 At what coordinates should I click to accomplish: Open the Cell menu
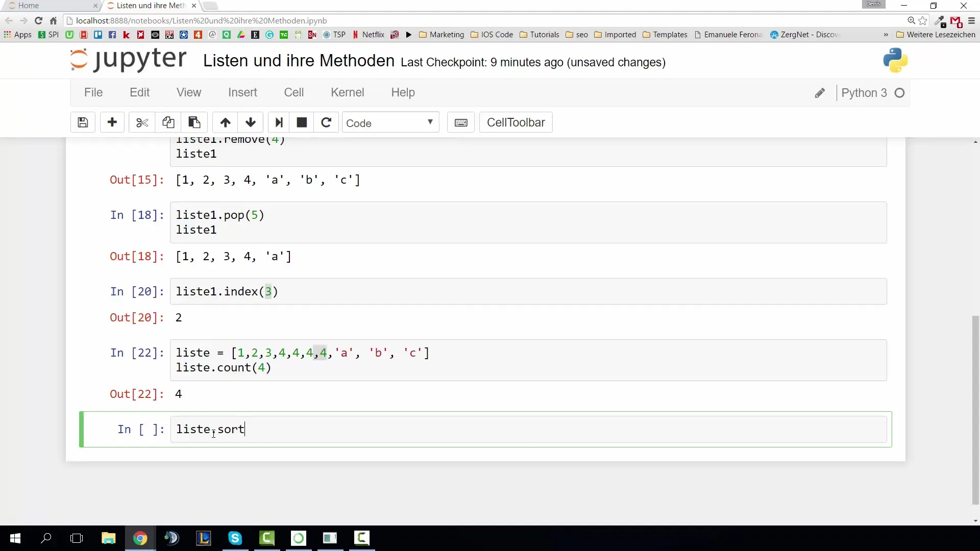[294, 92]
